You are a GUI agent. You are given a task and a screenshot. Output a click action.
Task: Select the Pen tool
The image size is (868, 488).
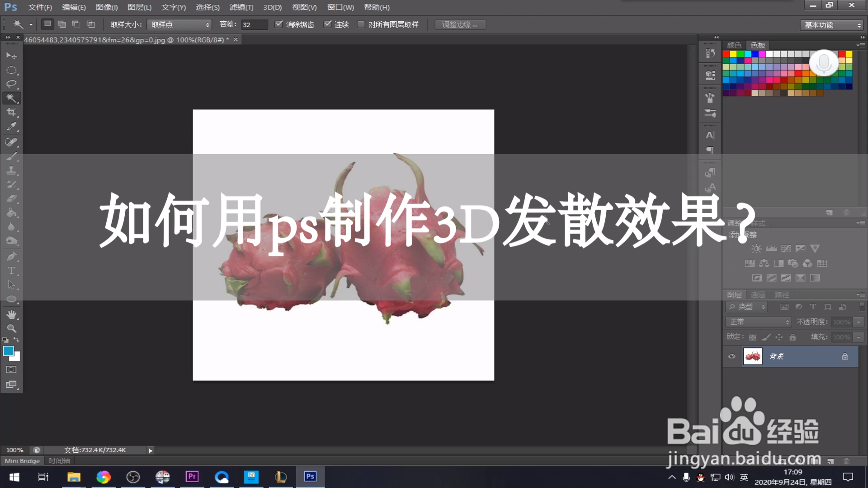(x=11, y=257)
